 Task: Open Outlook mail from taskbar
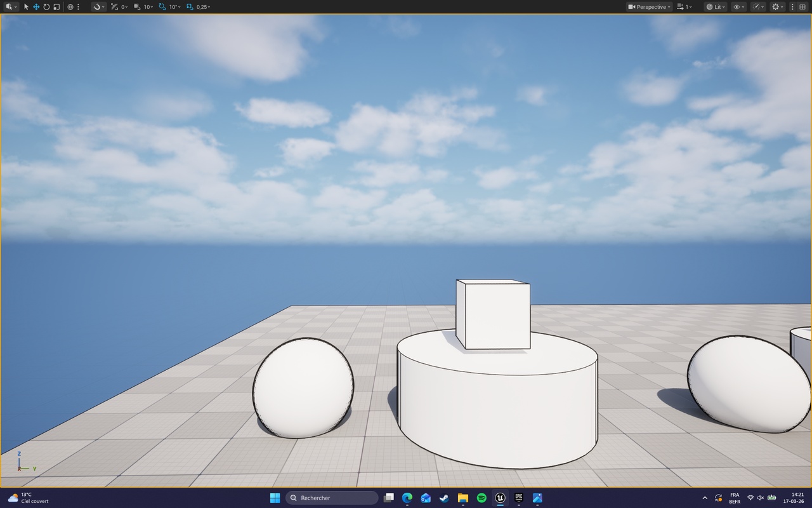(x=426, y=498)
